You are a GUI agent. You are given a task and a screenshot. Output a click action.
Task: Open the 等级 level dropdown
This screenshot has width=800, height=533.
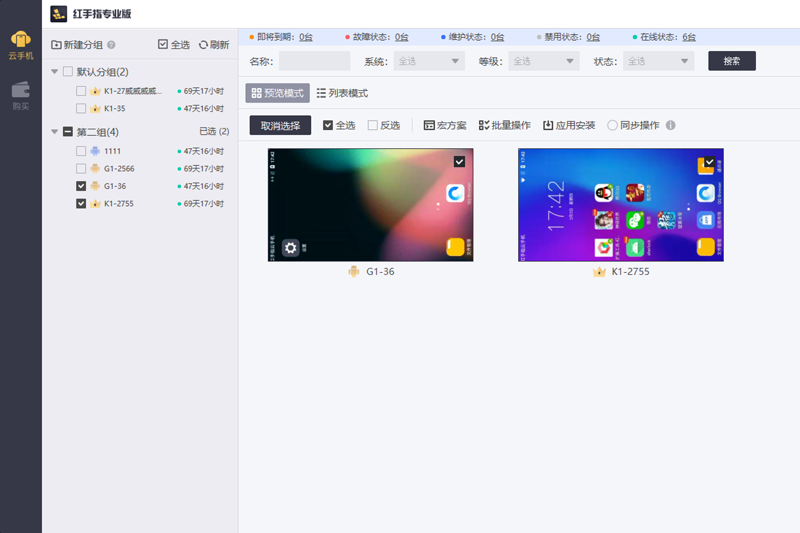[x=544, y=61]
